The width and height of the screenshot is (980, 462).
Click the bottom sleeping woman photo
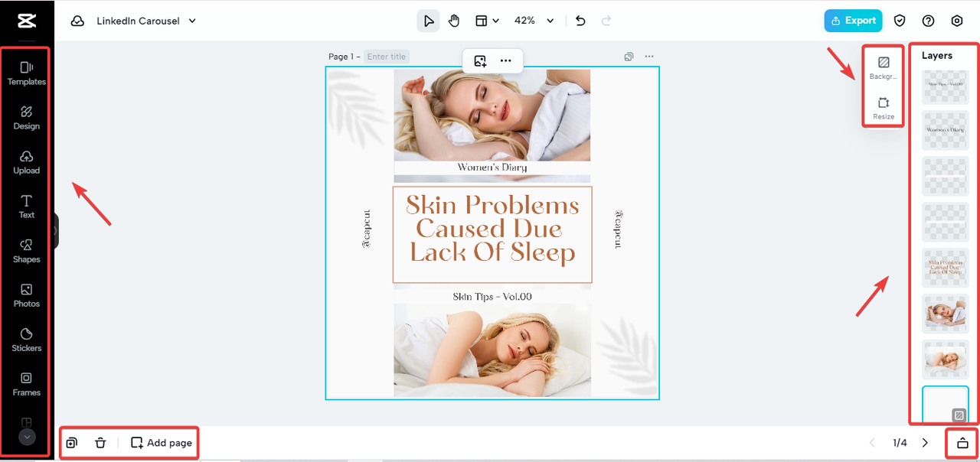pyautogui.click(x=492, y=350)
